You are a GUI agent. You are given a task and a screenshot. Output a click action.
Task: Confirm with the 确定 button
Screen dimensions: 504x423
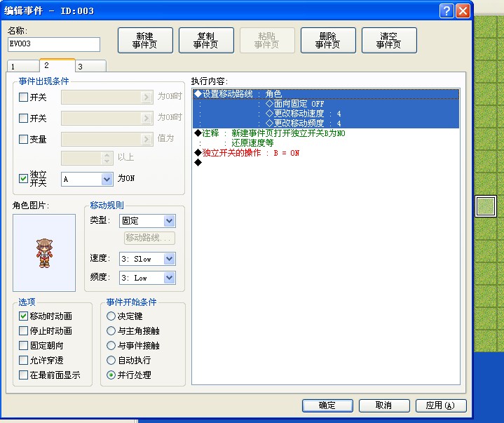coord(327,405)
